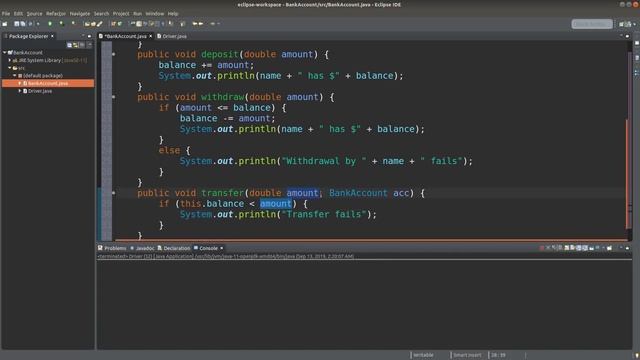Open the Navigate menu
Screen dimensions: 640x360
click(80, 13)
